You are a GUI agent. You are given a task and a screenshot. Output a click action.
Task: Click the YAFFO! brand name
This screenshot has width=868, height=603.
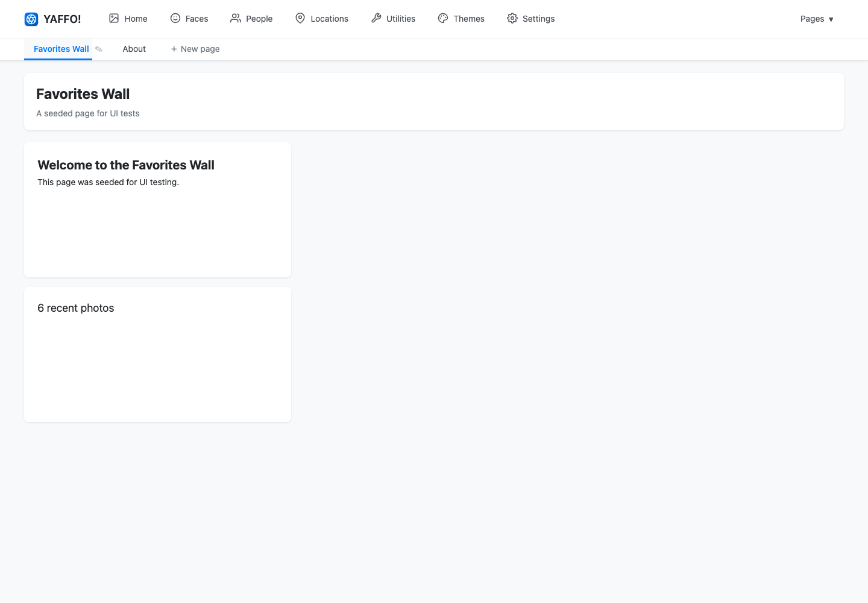[x=62, y=19]
